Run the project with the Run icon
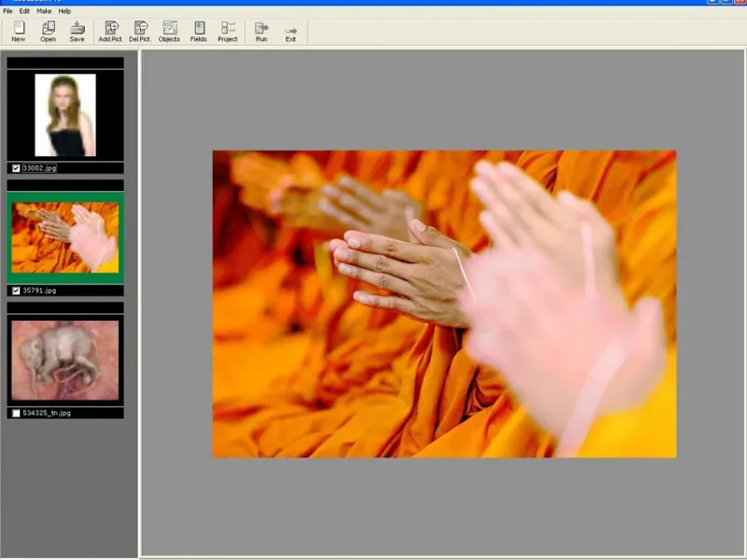This screenshot has width=747, height=560. click(x=261, y=32)
